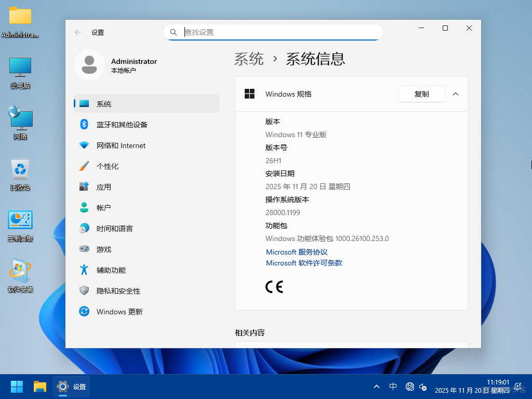Click the Windows Start button
This screenshot has width=532, height=399.
point(16,386)
